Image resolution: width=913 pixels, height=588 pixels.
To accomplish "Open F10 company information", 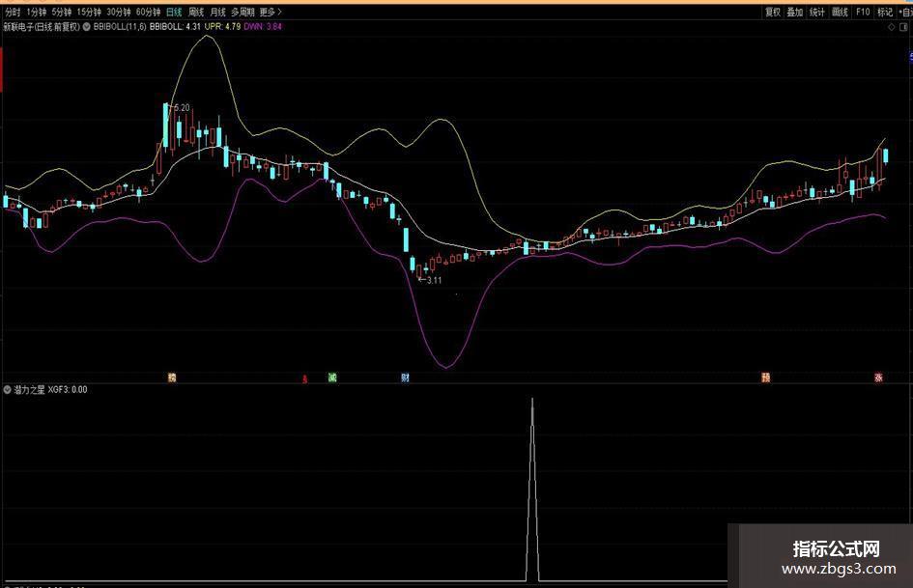I will (863, 12).
